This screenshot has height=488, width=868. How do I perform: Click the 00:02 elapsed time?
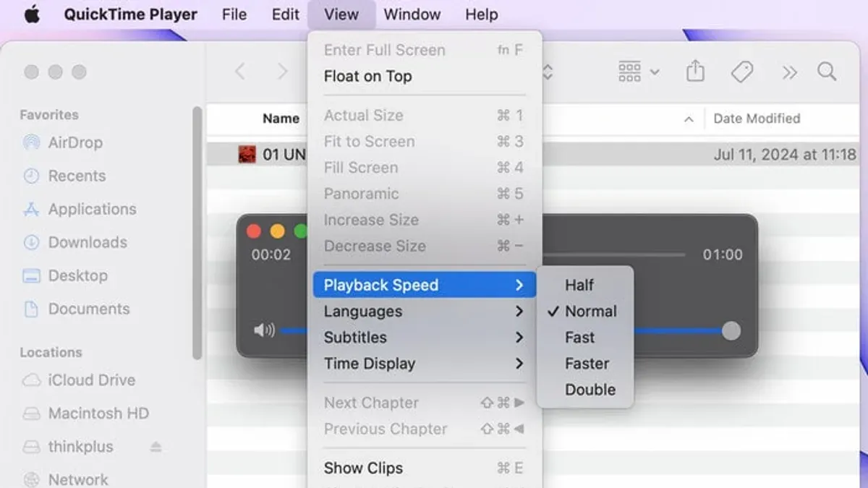tap(271, 254)
